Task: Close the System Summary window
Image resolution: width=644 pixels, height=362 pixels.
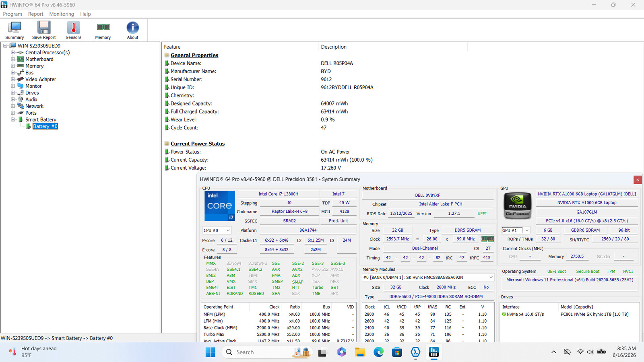Action: 638,180
